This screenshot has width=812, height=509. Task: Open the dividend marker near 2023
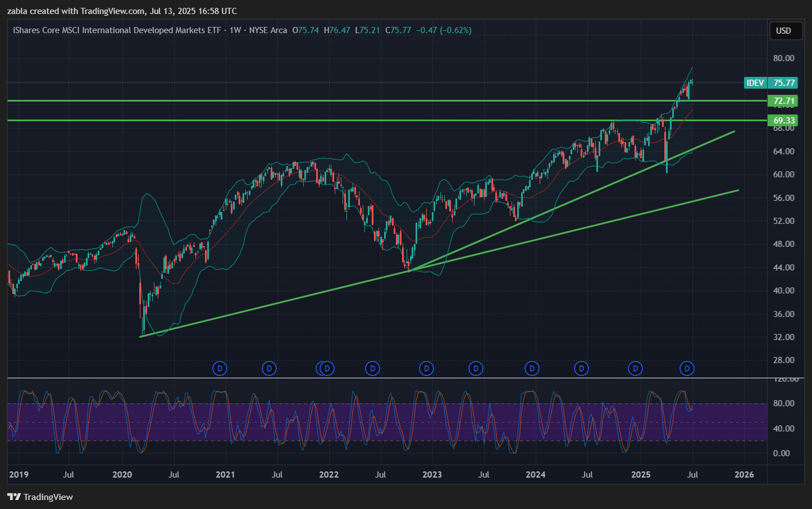tap(427, 369)
